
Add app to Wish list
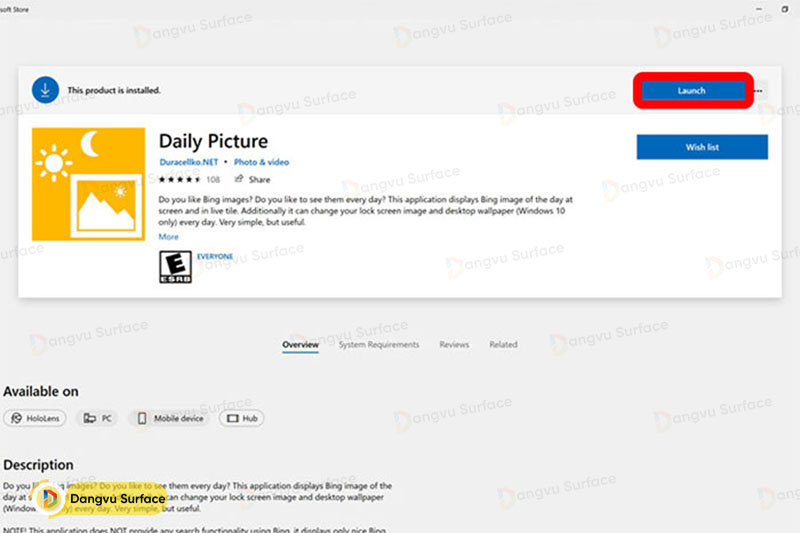click(x=702, y=147)
